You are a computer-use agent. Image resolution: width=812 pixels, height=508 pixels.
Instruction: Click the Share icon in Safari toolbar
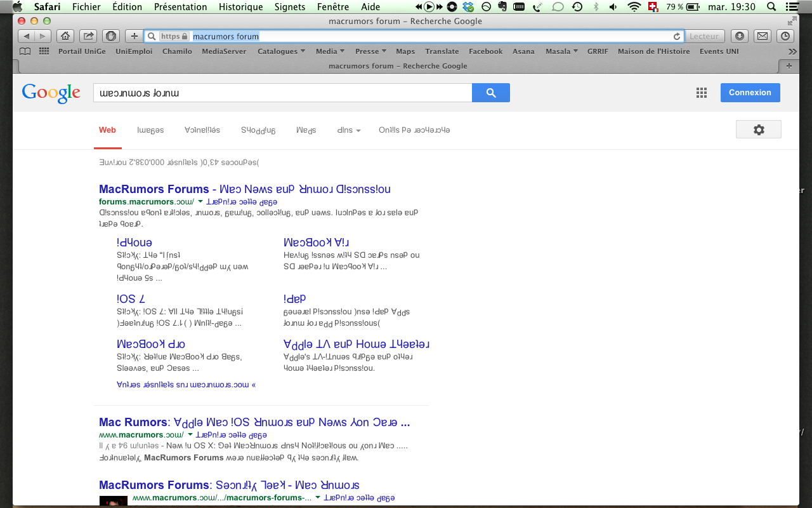pos(88,36)
